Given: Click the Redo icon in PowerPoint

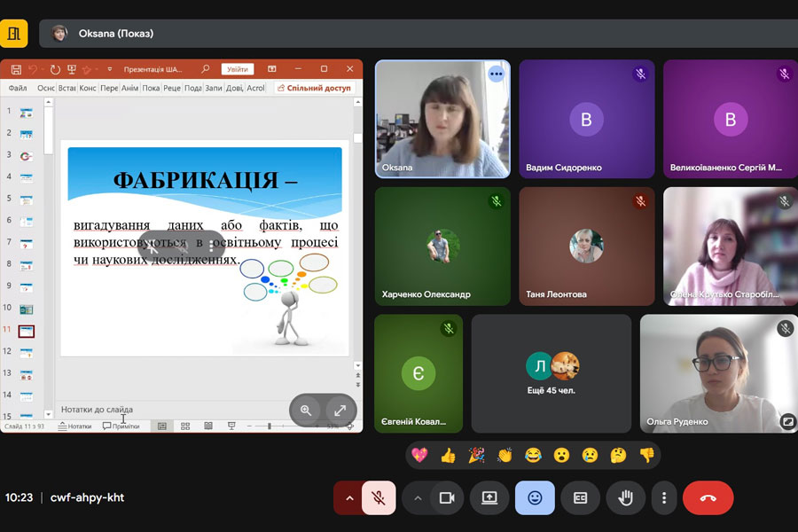Looking at the screenshot, I should (x=55, y=69).
